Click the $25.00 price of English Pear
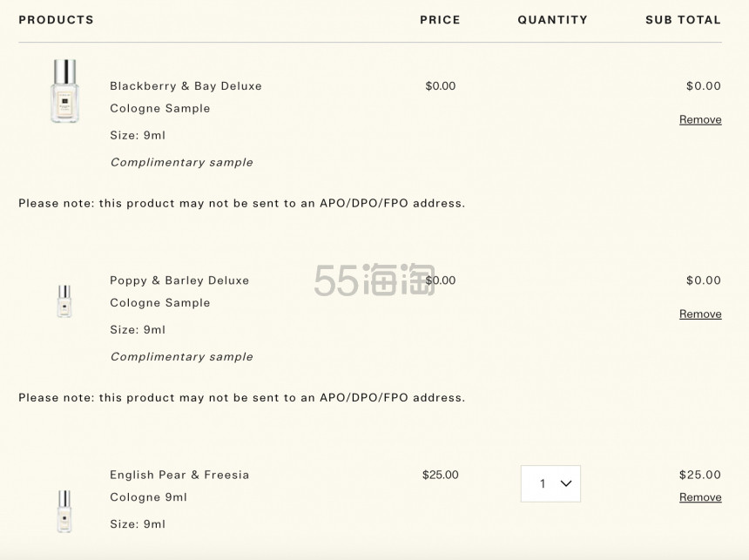Image resolution: width=749 pixels, height=560 pixels. (x=440, y=475)
